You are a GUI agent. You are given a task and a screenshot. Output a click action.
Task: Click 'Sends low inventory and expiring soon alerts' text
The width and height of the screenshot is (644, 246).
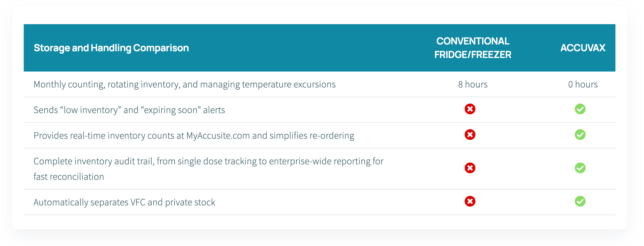129,110
